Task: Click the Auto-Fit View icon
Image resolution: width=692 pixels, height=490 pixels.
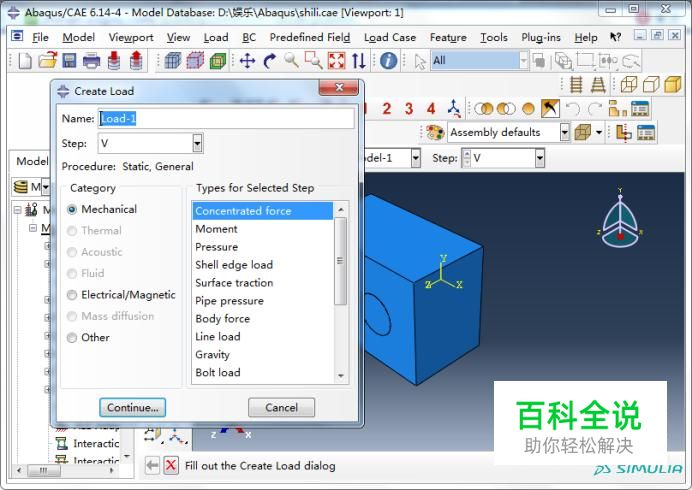Action: (336, 60)
